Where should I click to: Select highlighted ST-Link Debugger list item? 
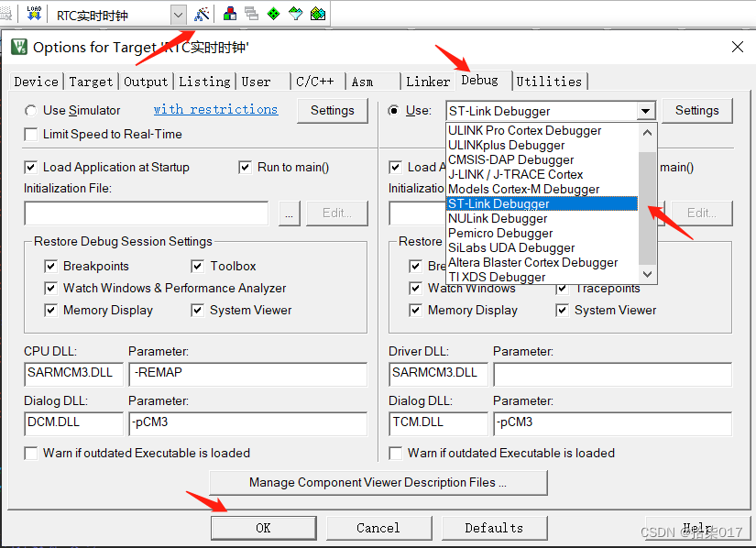click(x=542, y=203)
